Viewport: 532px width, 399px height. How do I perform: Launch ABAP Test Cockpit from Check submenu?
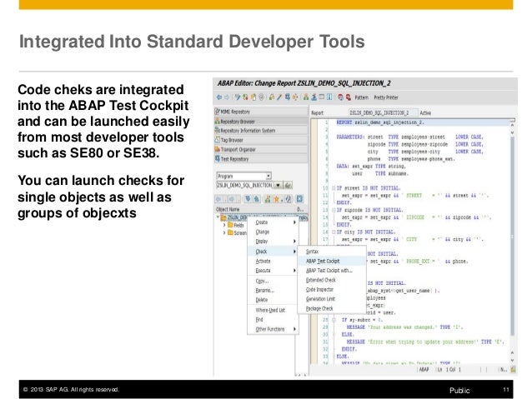(332, 261)
